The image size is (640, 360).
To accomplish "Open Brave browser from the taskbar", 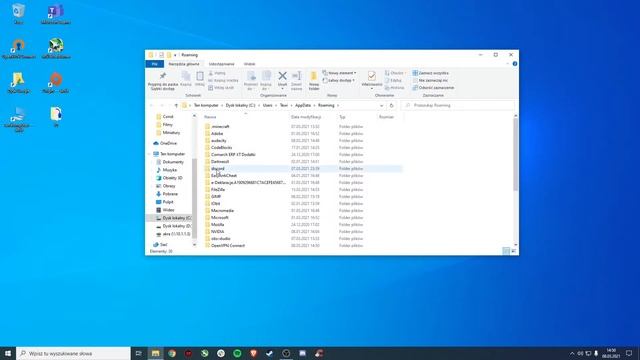I will [x=253, y=353].
